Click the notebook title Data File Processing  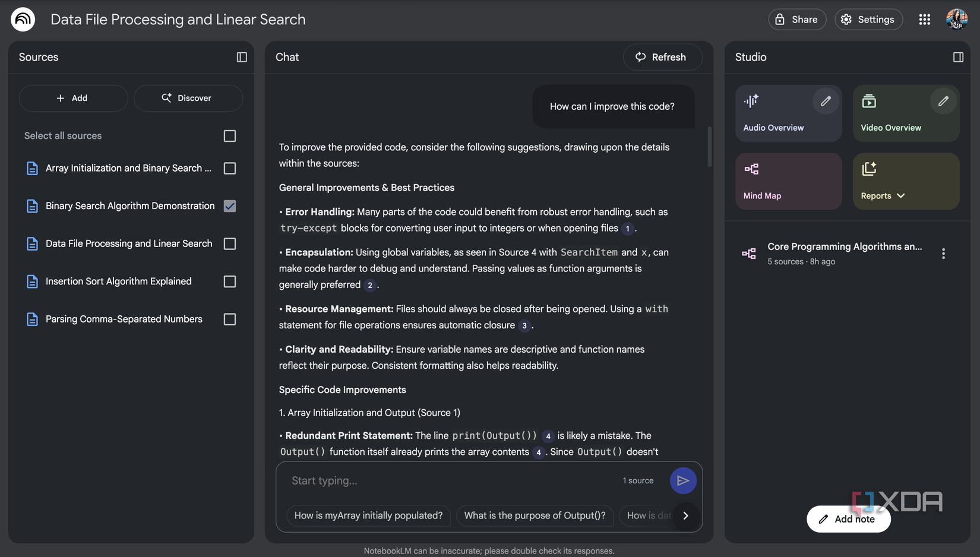pos(178,20)
